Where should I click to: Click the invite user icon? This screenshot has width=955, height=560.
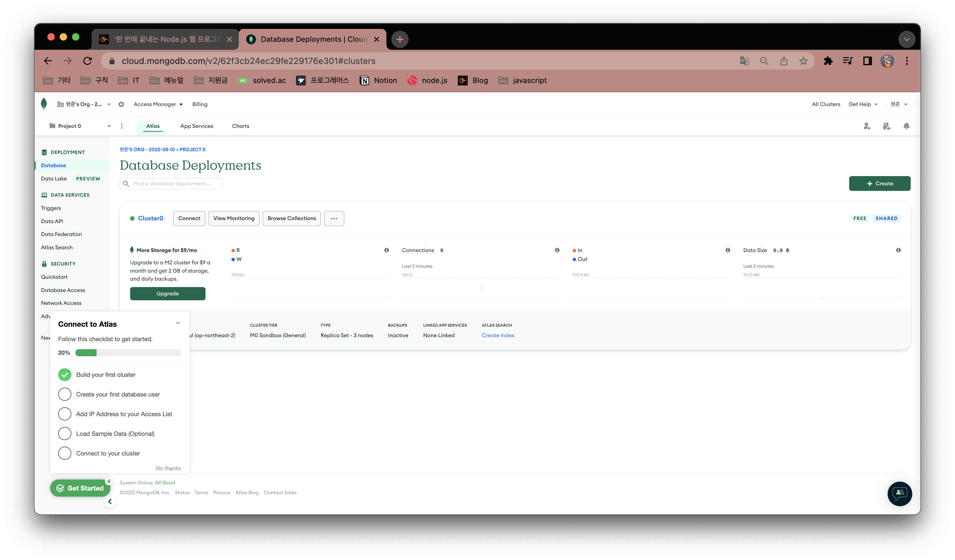pyautogui.click(x=867, y=126)
